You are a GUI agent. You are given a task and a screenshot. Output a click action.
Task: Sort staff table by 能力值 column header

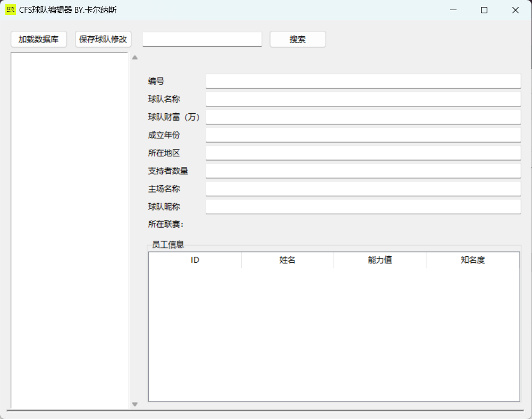coord(380,260)
